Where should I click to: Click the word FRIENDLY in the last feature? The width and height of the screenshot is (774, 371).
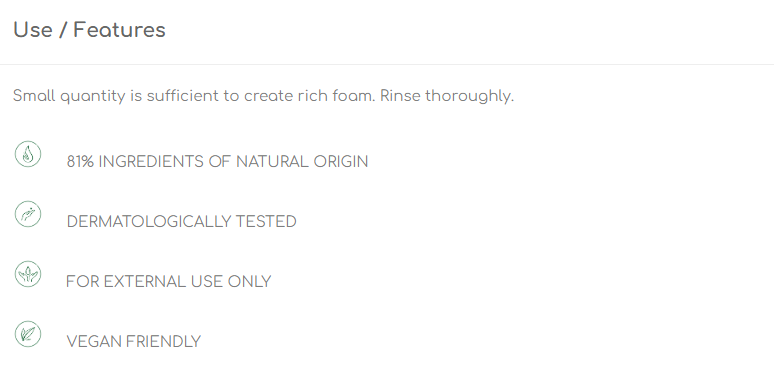[x=163, y=341]
